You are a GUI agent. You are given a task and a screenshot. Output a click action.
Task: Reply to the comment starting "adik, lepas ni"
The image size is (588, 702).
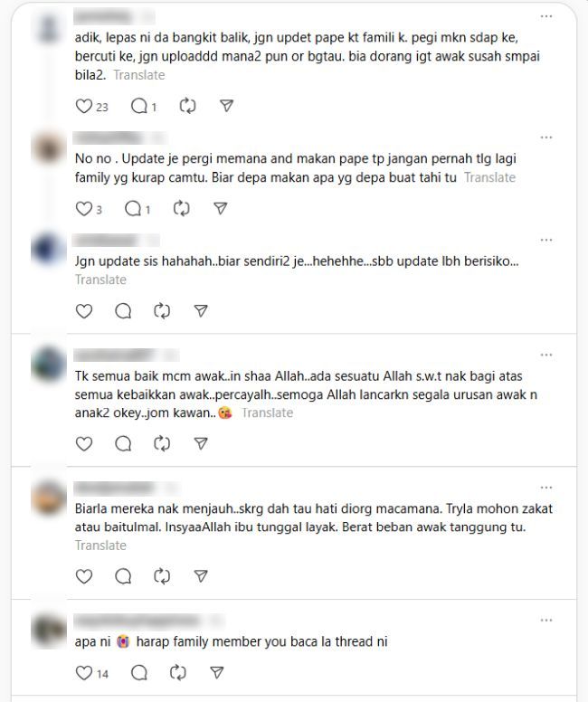point(138,106)
